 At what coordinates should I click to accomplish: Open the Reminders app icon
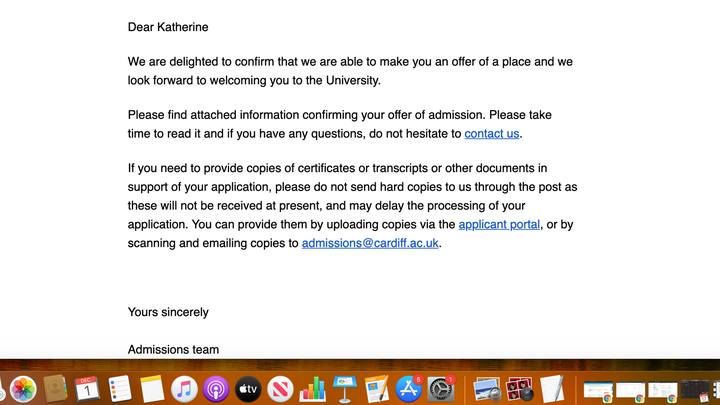click(x=119, y=389)
